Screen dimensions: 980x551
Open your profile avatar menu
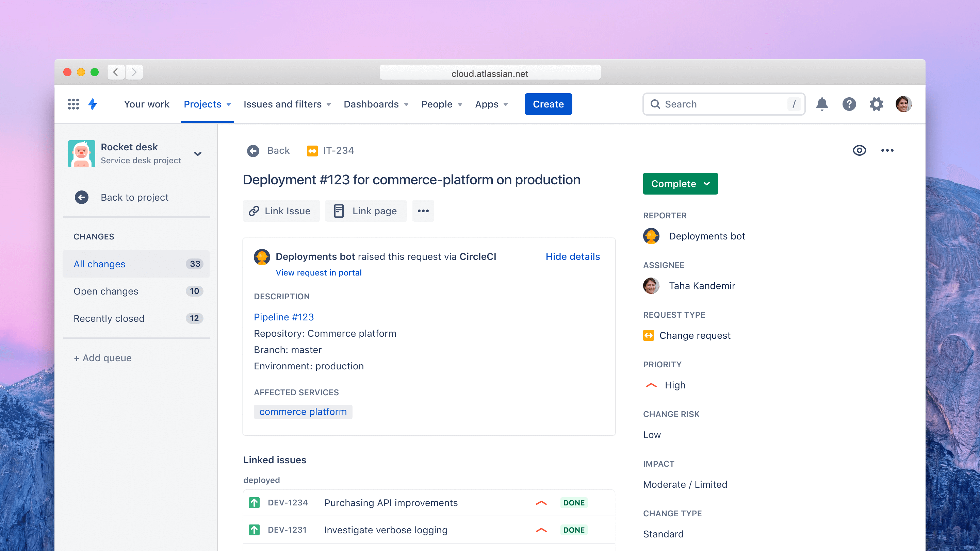pyautogui.click(x=904, y=104)
